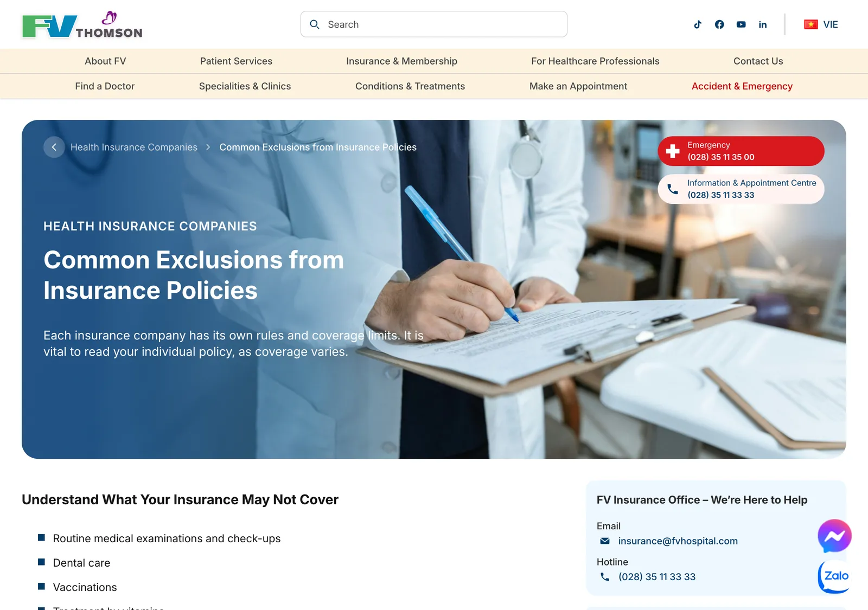Click the hero paragraph about coverage limits
This screenshot has height=610, width=868.
pyautogui.click(x=233, y=343)
